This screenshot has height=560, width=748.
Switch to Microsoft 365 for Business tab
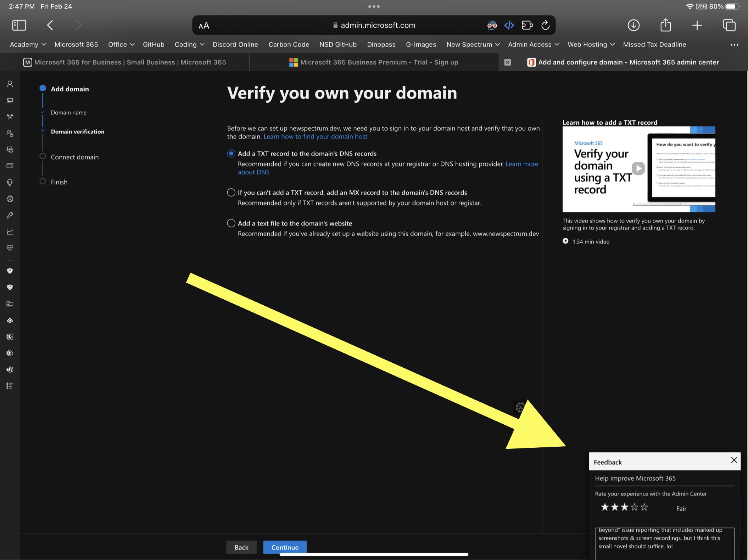125,62
